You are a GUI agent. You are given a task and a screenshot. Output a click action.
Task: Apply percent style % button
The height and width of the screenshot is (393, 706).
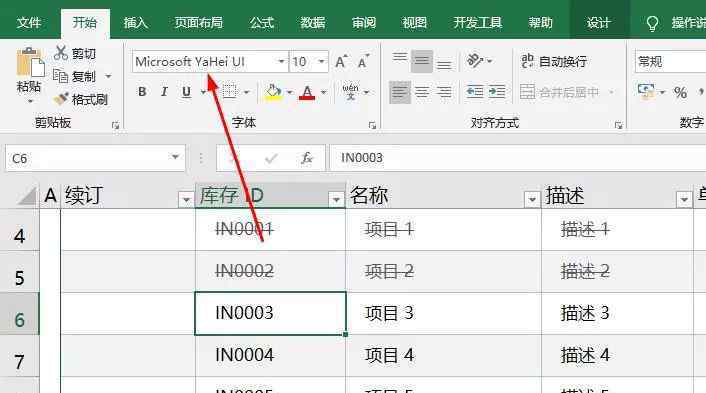point(680,92)
